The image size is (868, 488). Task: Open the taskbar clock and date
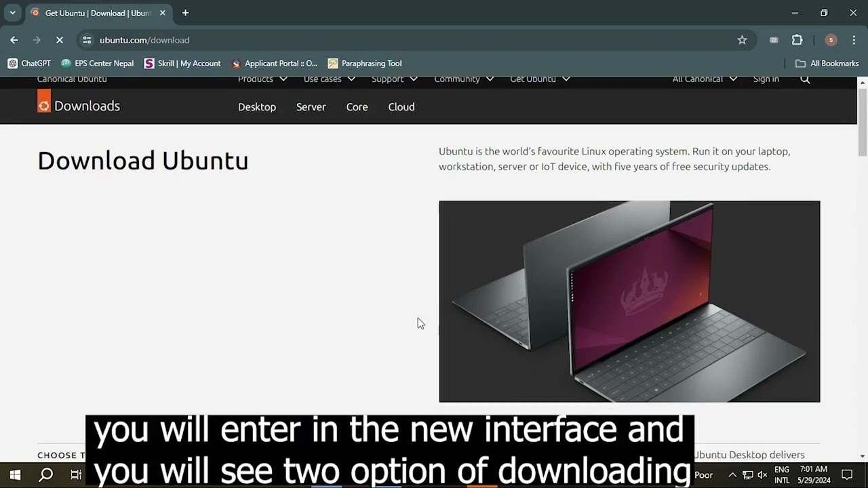click(x=814, y=475)
